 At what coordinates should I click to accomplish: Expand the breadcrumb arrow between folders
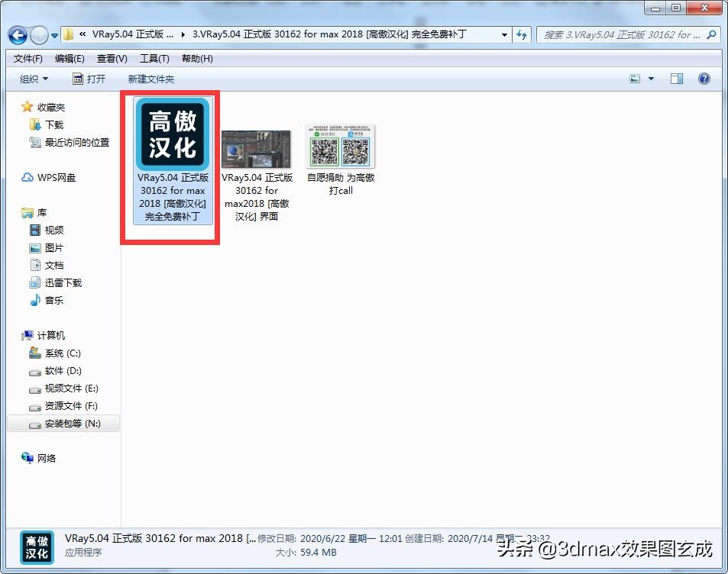pyautogui.click(x=183, y=35)
